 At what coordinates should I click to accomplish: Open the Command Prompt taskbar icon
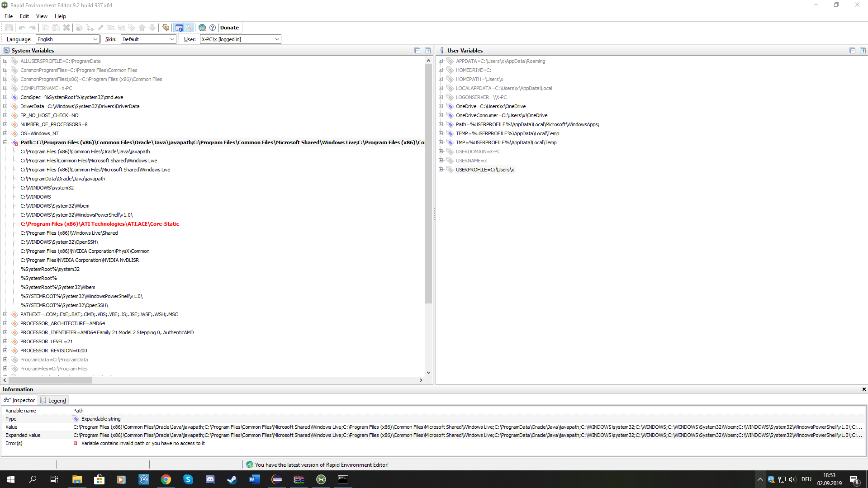(x=343, y=479)
